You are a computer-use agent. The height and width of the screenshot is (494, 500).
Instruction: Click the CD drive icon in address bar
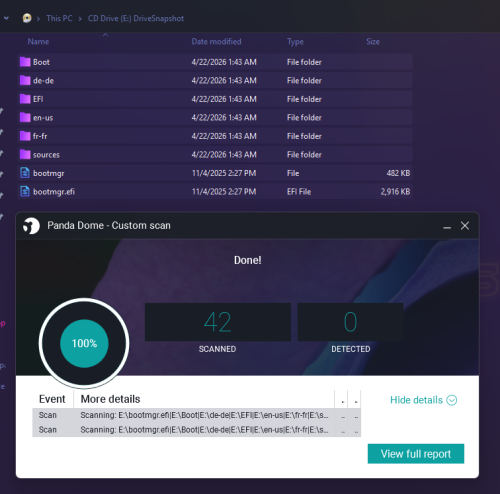tap(27, 18)
